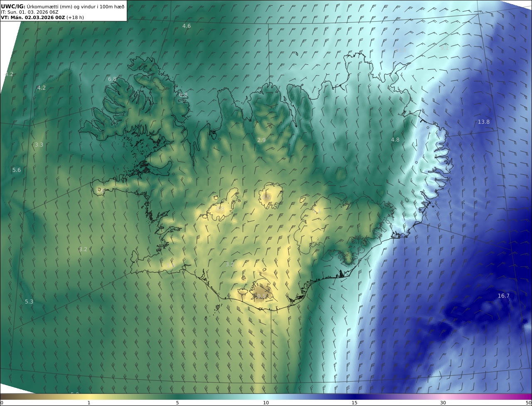Click the forecast offset '(+18 h)'
The height and width of the screenshot is (406, 532).
75,18
